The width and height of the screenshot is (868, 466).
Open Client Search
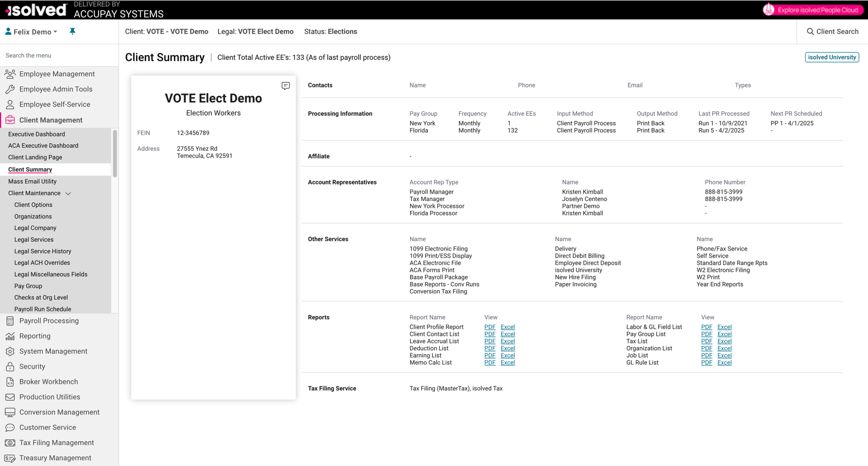[x=832, y=32]
